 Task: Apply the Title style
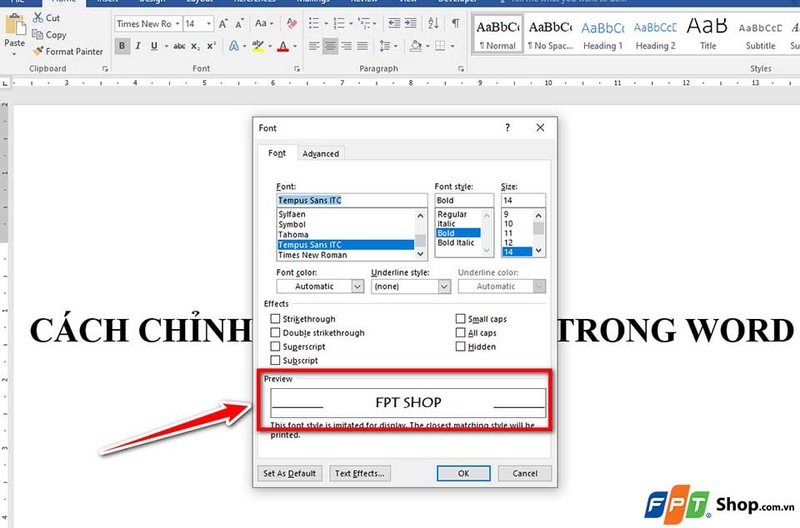(707, 35)
